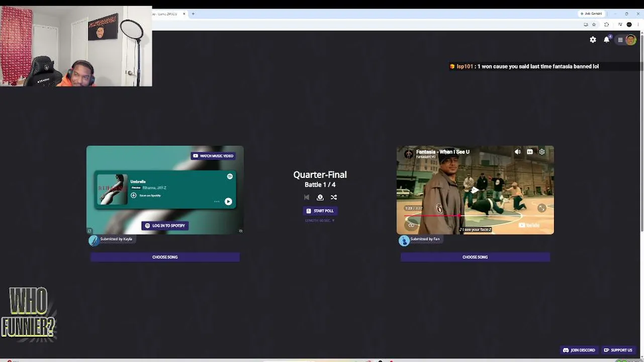Open the profile avatar menu
The width and height of the screenshot is (644, 362).
pos(630,40)
